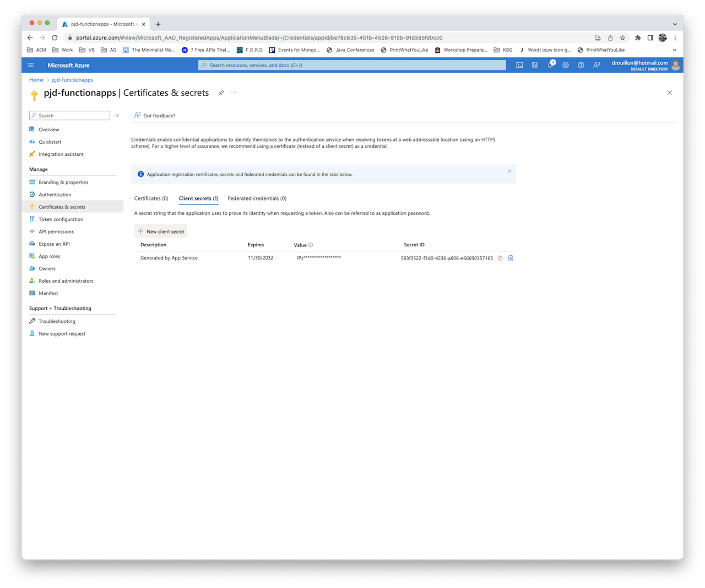
Task: Open the AEM bookmarks folder
Action: tap(37, 50)
